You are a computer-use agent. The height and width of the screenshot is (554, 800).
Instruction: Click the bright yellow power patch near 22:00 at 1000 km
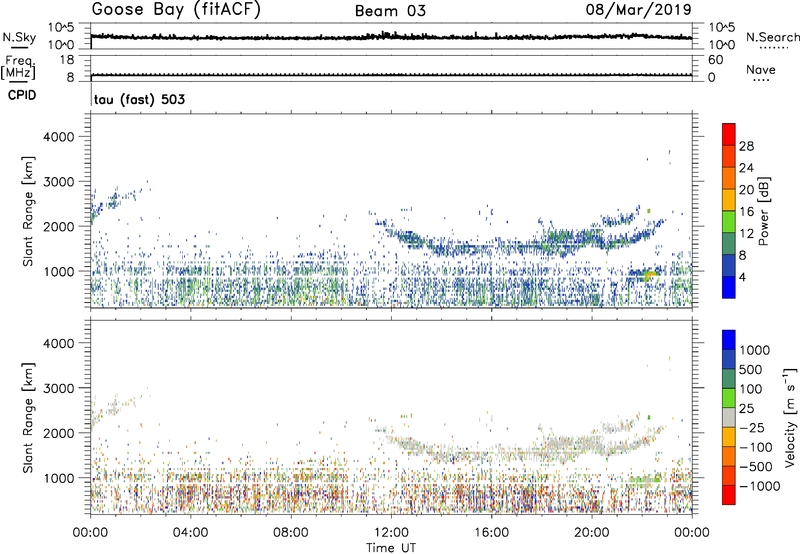click(x=649, y=275)
